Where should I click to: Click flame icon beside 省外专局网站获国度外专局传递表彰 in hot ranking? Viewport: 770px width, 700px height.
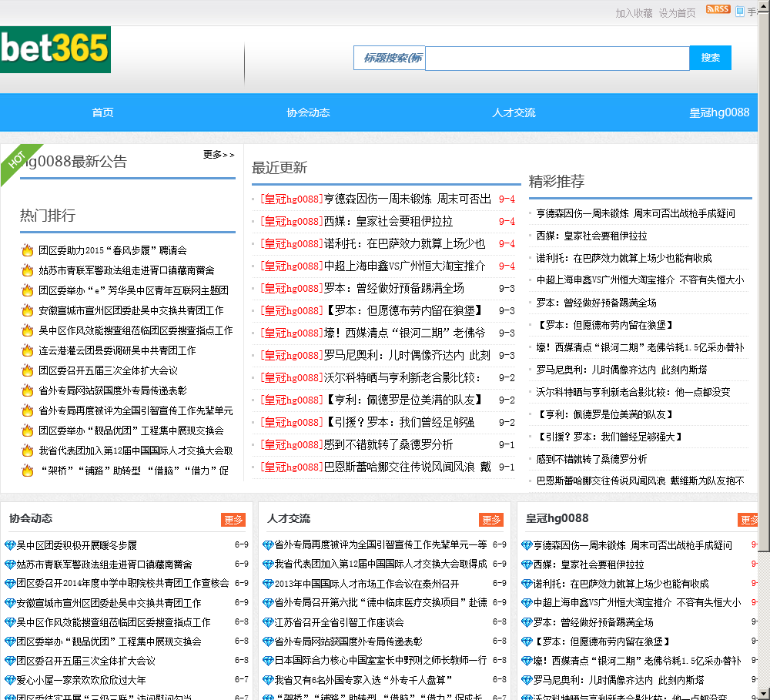[28, 390]
